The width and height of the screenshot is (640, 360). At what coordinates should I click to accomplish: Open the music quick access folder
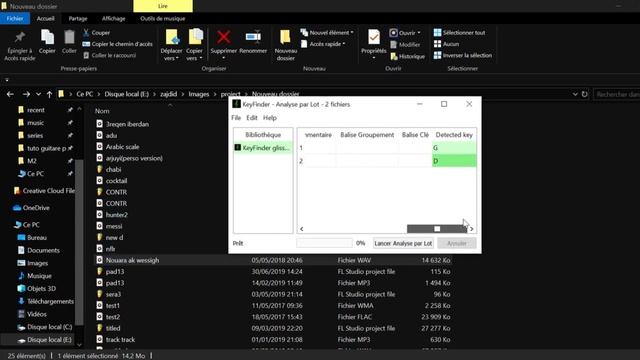(36, 123)
